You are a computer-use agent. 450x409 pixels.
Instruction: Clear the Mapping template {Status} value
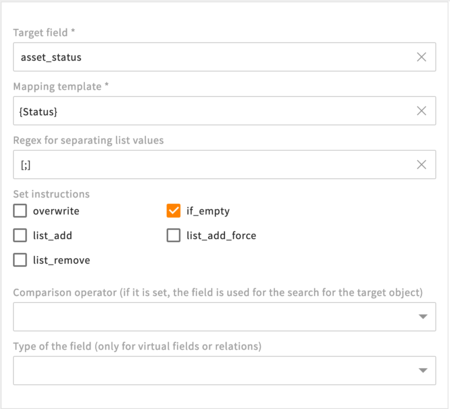421,111
